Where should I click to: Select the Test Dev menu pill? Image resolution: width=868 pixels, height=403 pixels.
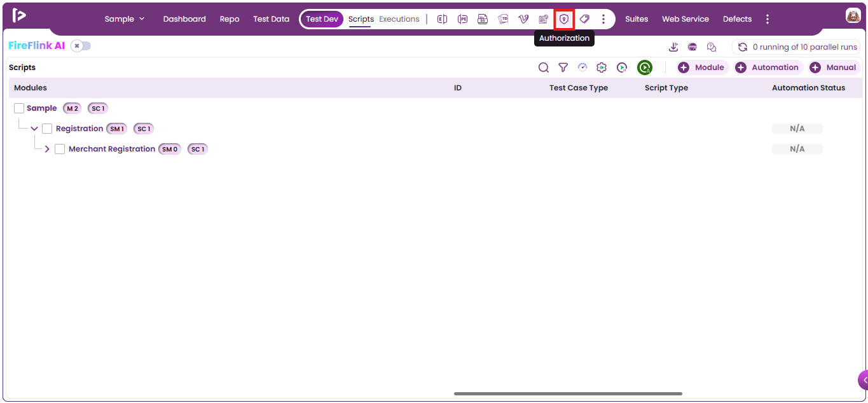[322, 19]
